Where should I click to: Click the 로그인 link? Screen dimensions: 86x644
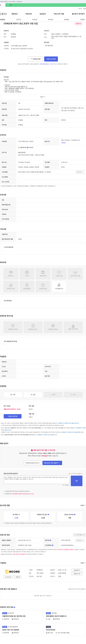point(80,8)
